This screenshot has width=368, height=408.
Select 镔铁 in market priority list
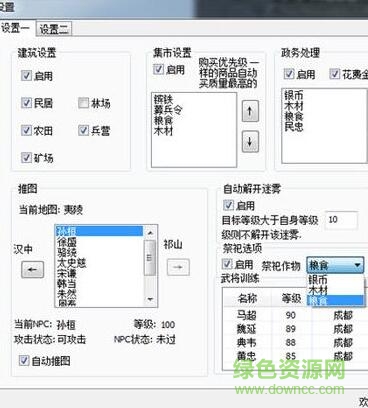coord(163,99)
